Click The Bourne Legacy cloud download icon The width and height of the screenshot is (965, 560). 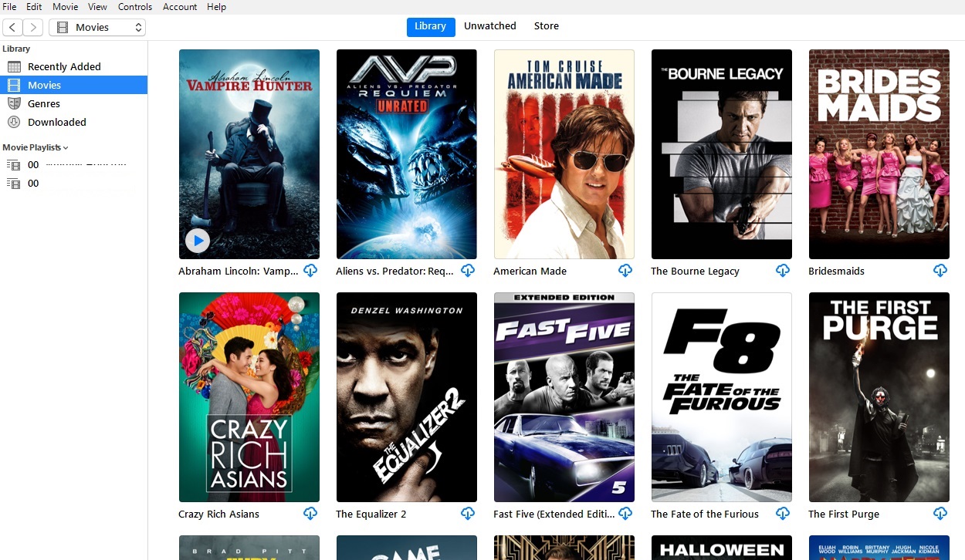pos(783,271)
